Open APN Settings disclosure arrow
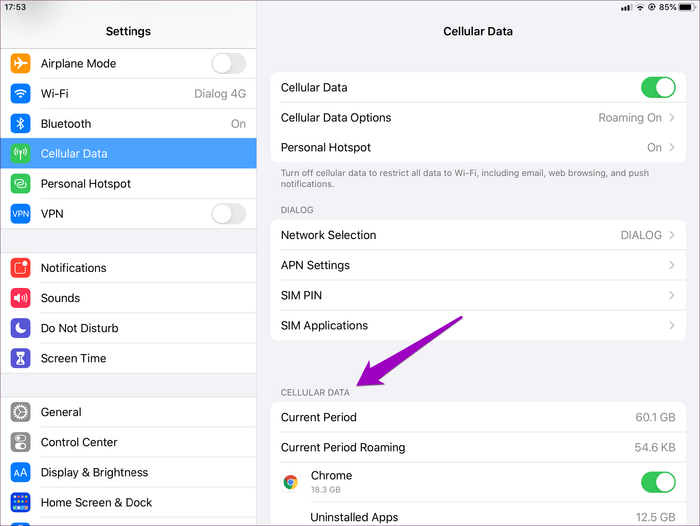The image size is (700, 526). pos(672,266)
